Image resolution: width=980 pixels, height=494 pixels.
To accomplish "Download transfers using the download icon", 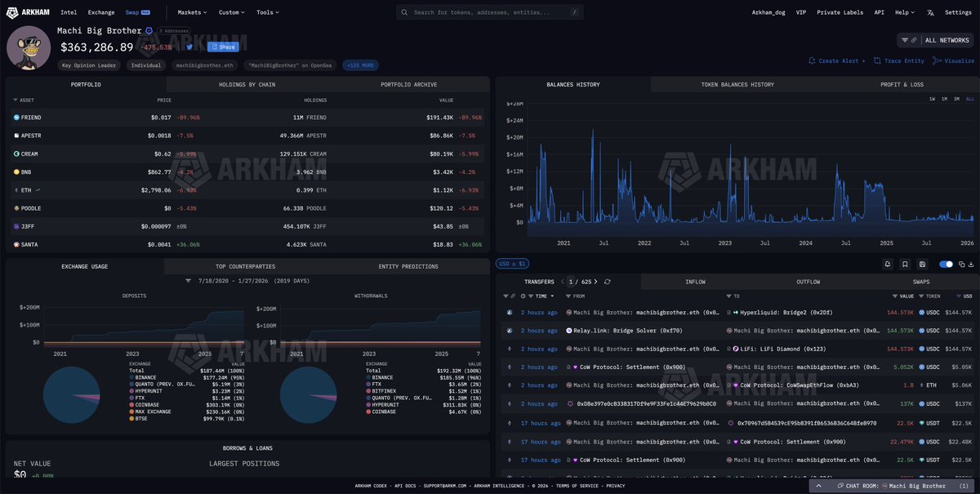I will pyautogui.click(x=971, y=264).
